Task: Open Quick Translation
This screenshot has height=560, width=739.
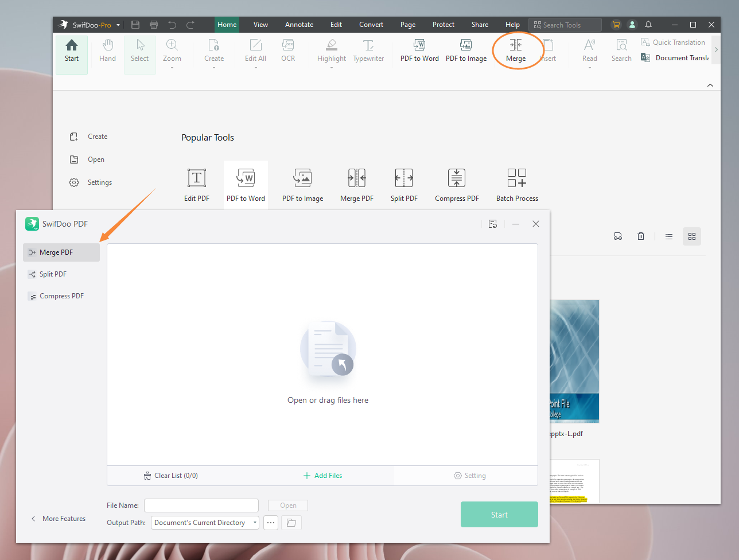Action: pyautogui.click(x=673, y=42)
